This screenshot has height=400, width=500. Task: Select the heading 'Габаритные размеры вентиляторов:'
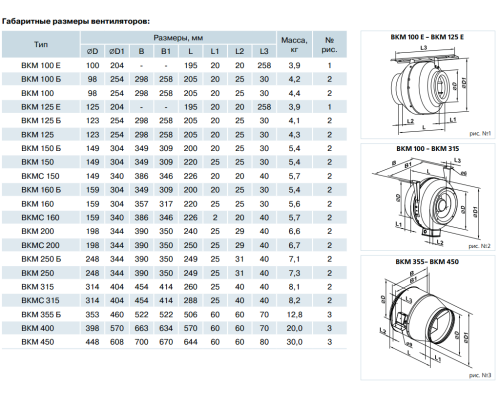point(76,22)
